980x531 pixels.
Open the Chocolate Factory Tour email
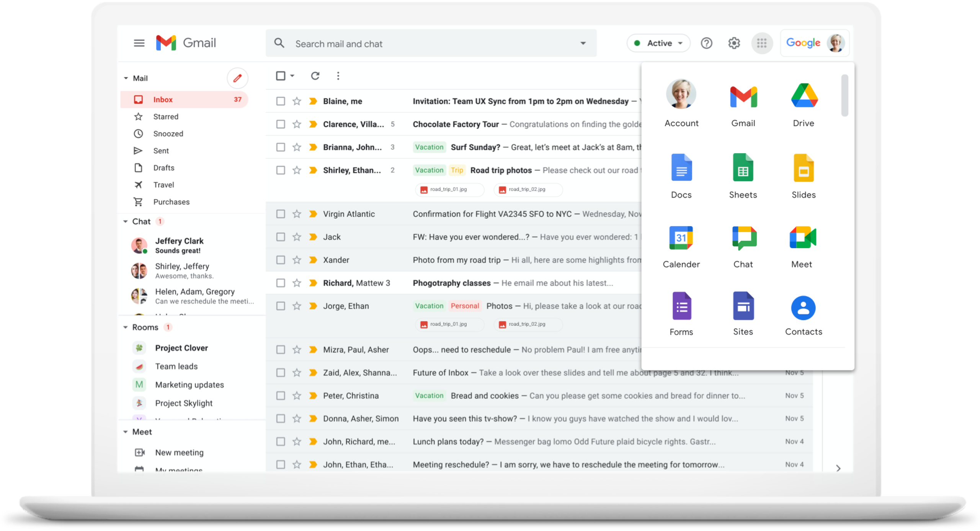[456, 124]
